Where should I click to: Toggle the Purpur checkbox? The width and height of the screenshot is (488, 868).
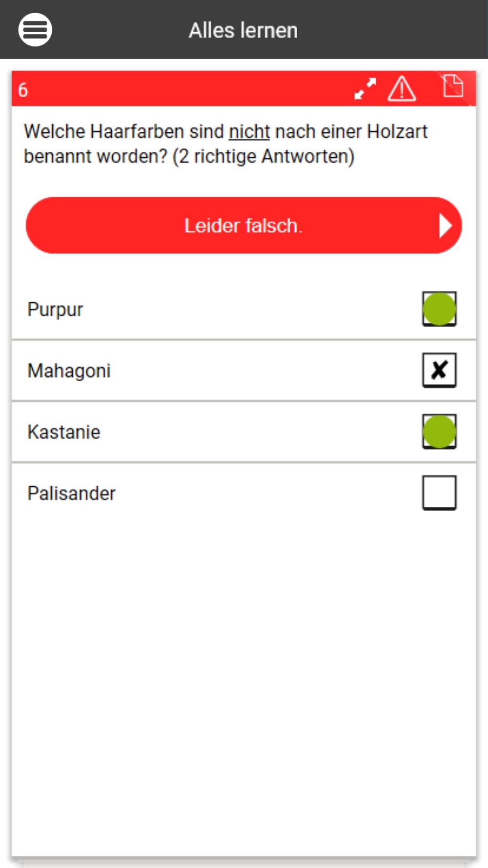tap(439, 309)
